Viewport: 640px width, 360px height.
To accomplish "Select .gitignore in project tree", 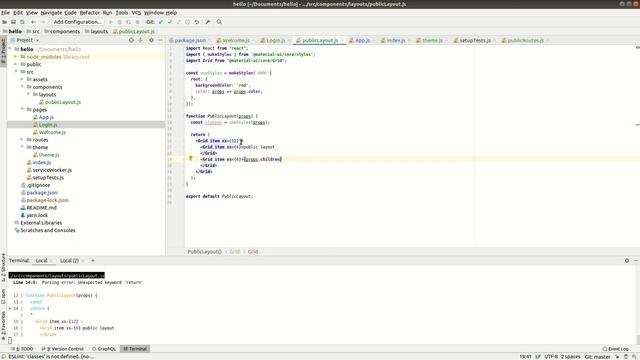I will pyautogui.click(x=38, y=185).
